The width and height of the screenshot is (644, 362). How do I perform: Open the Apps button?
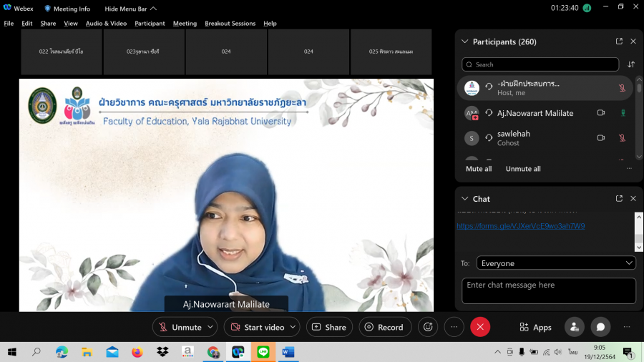pyautogui.click(x=535, y=327)
